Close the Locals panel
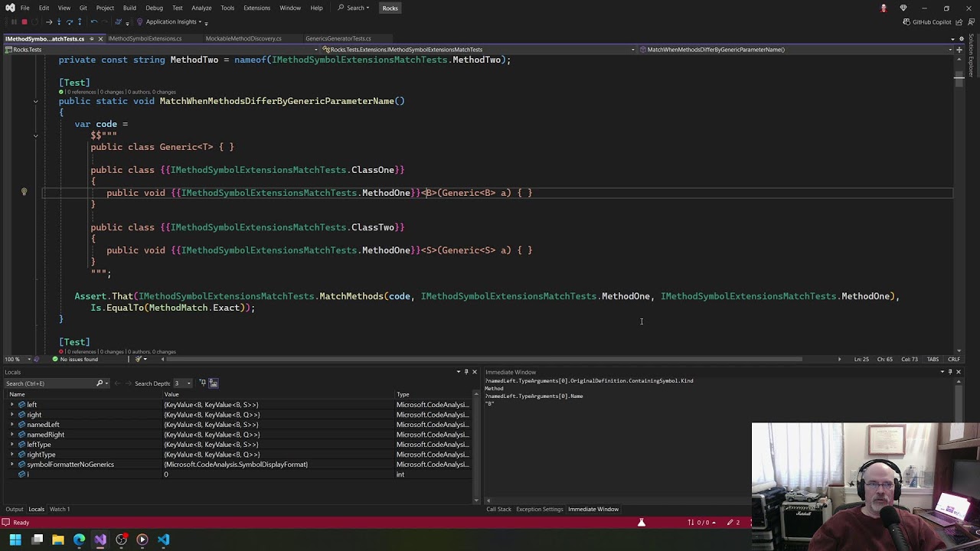Image resolution: width=980 pixels, height=551 pixels. click(475, 372)
